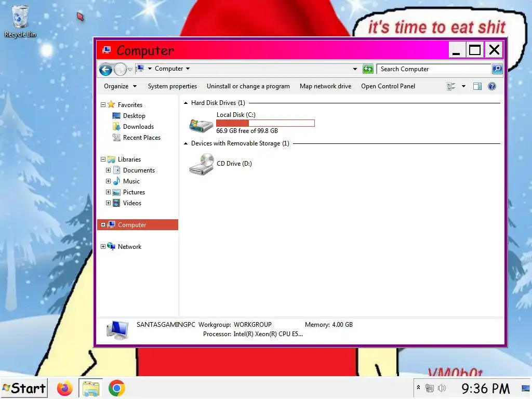Expand the Documents library node
The height and width of the screenshot is (399, 532).
108,170
